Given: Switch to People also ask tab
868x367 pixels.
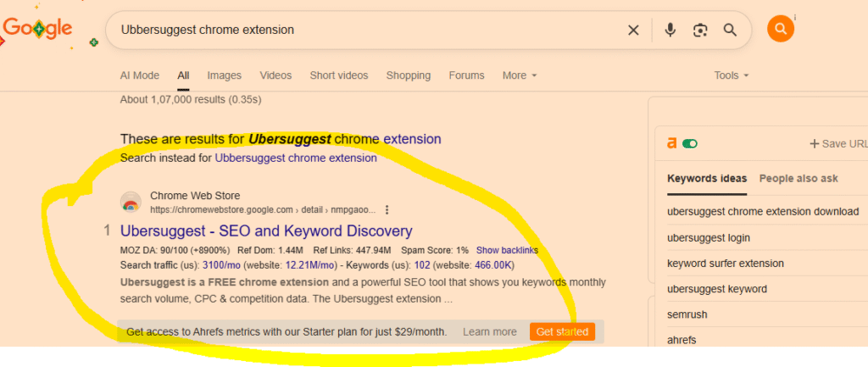Looking at the screenshot, I should click(x=798, y=178).
